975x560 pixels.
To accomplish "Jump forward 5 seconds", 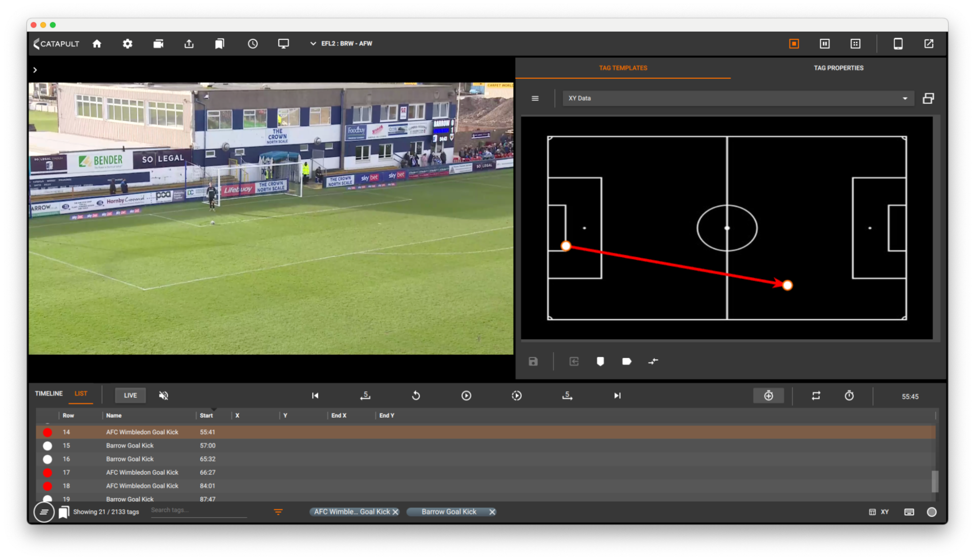I will pyautogui.click(x=567, y=396).
